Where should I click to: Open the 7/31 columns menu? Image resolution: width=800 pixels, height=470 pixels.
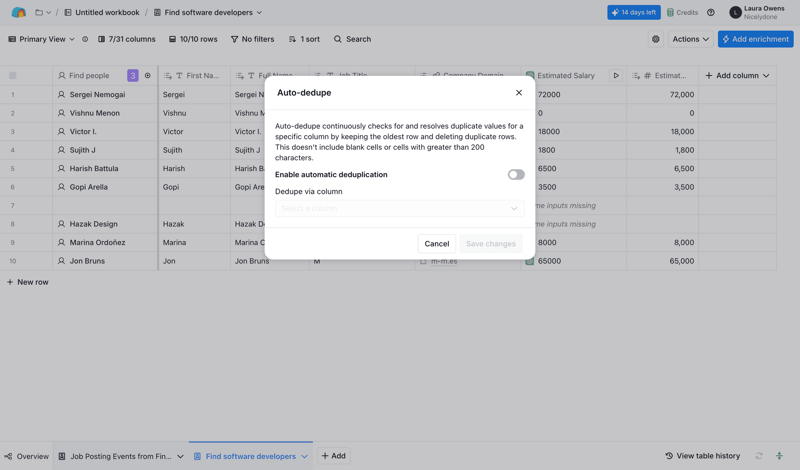pos(127,39)
